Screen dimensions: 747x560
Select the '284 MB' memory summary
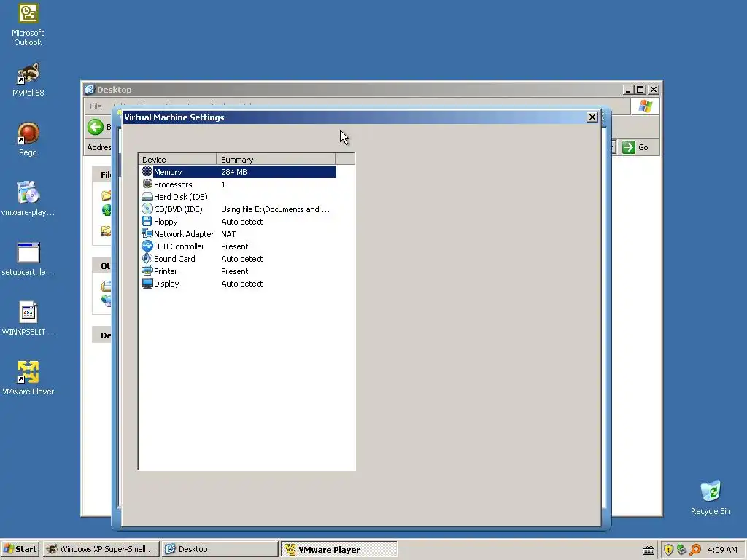click(x=234, y=172)
